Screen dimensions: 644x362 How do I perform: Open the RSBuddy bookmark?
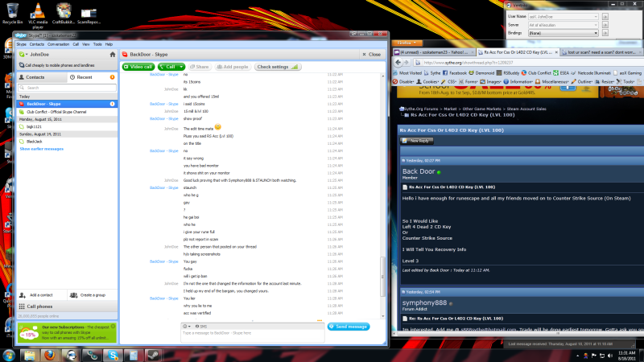click(x=508, y=73)
